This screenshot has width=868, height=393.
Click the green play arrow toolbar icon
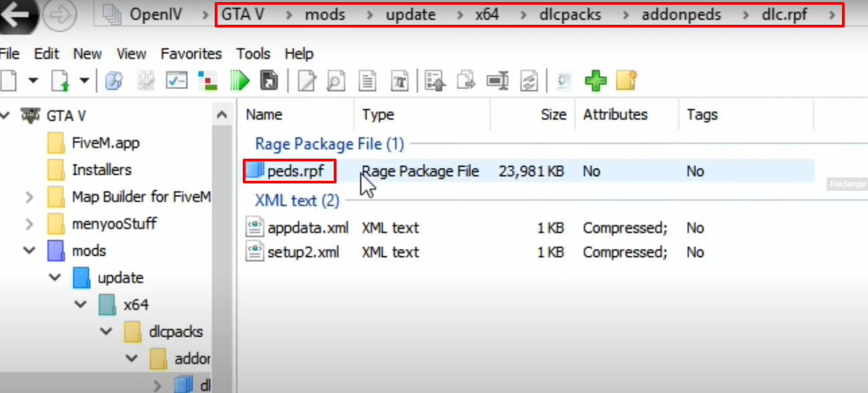[x=239, y=81]
